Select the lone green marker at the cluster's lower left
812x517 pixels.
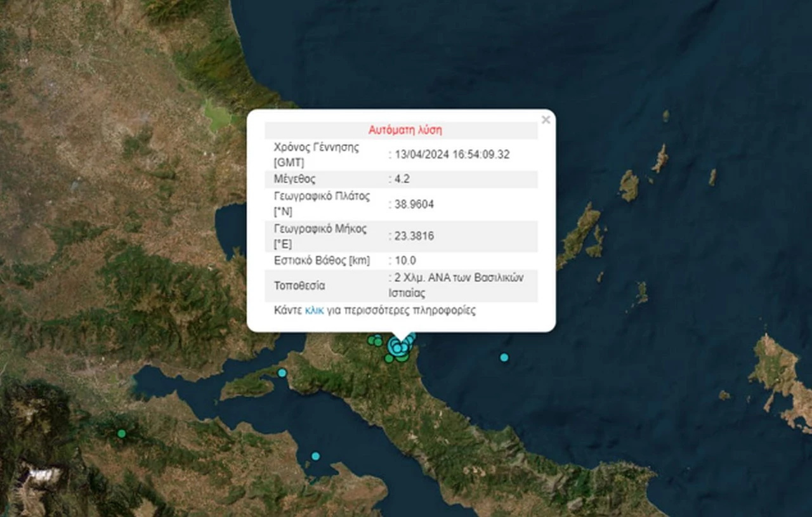click(x=389, y=358)
